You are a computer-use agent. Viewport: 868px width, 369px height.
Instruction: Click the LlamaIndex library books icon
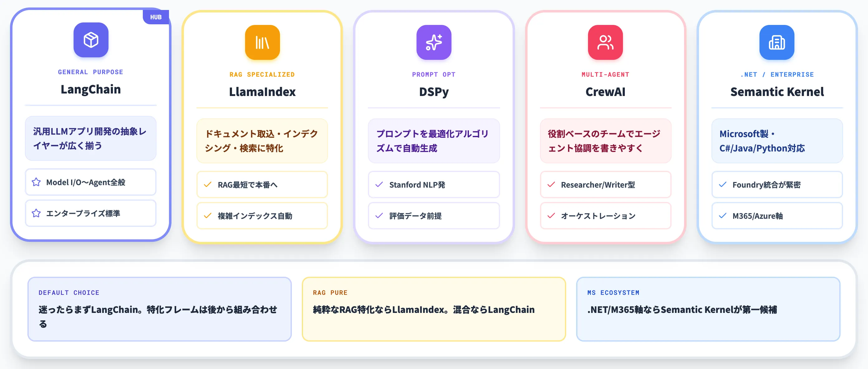[262, 42]
